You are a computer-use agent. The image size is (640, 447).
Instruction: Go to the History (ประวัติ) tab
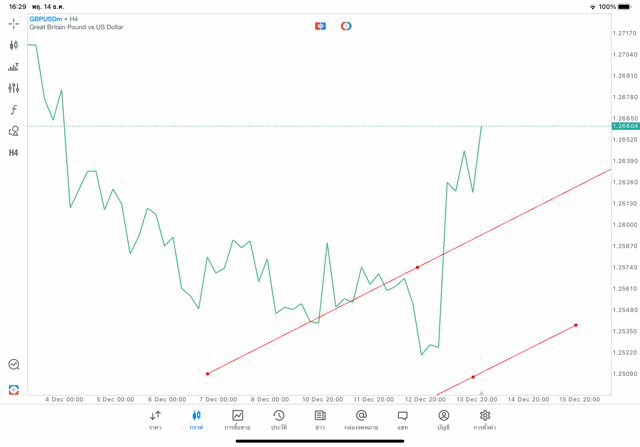click(x=278, y=420)
